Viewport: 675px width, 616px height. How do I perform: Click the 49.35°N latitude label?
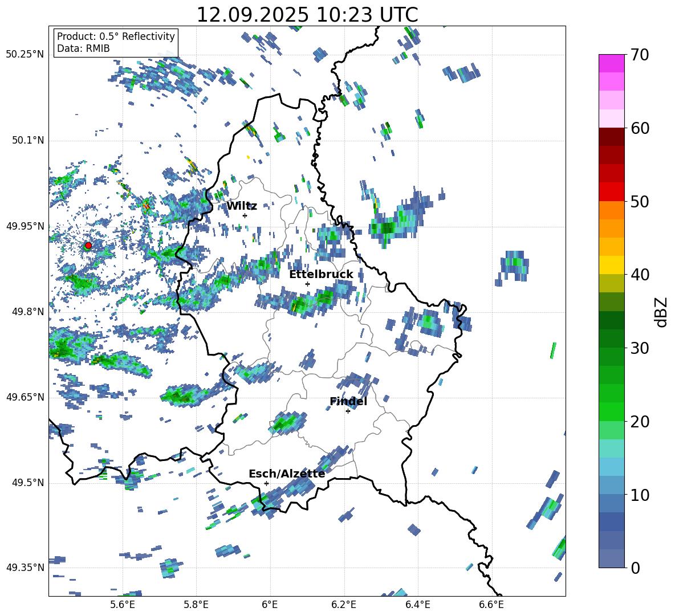[x=25, y=568]
